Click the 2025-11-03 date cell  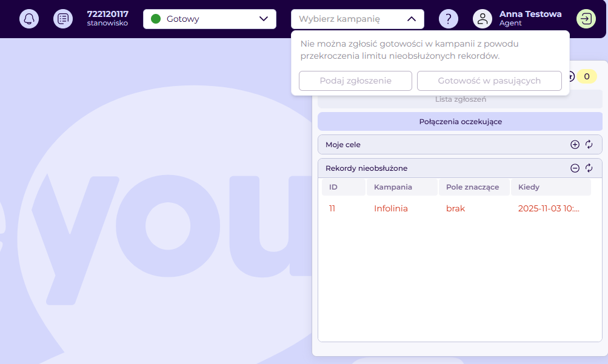pos(549,208)
